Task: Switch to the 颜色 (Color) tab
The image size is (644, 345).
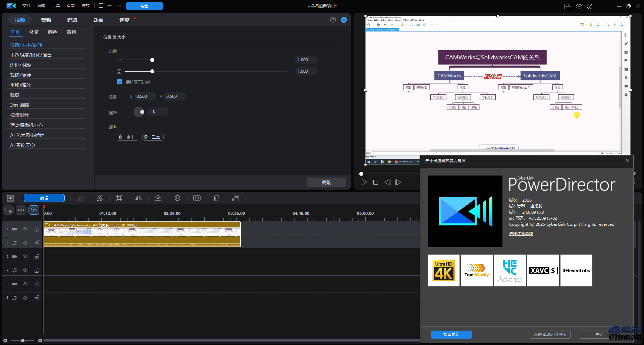Action: point(52,32)
